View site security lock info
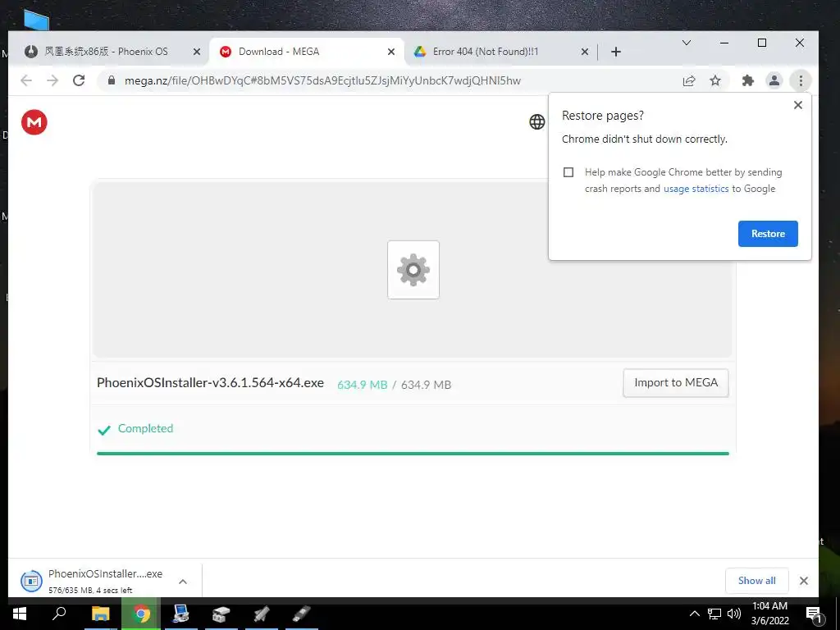 112,81
